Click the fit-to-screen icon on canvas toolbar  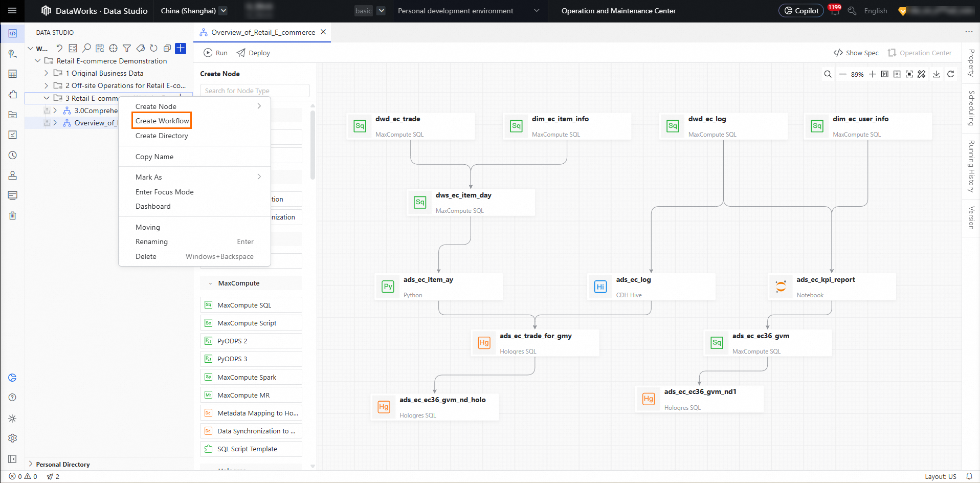coord(909,74)
